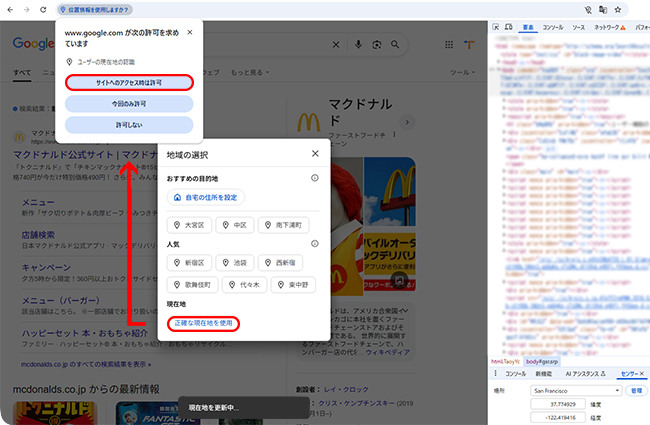650x425 pixels.
Task: Open the 店舗検索 sitelink
Action: pos(38,235)
